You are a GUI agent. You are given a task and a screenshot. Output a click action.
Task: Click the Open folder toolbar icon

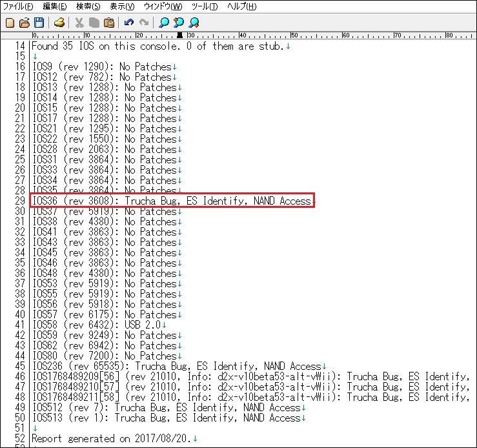click(x=25, y=23)
